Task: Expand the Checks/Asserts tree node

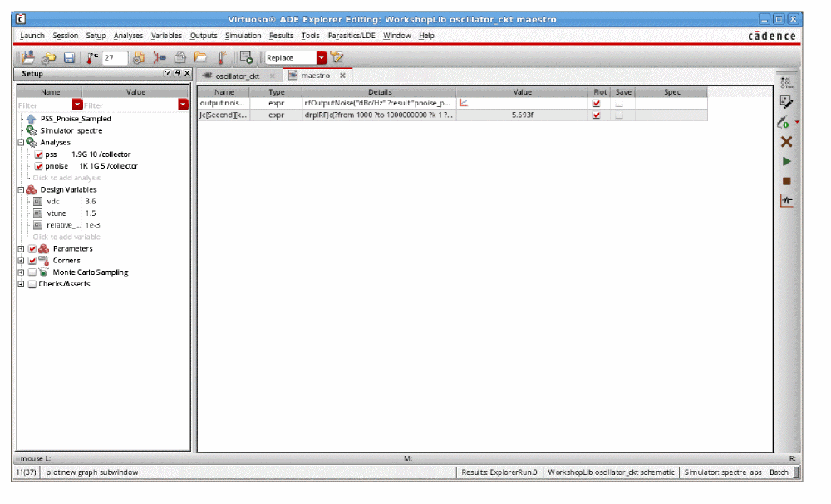Action: [x=22, y=284]
